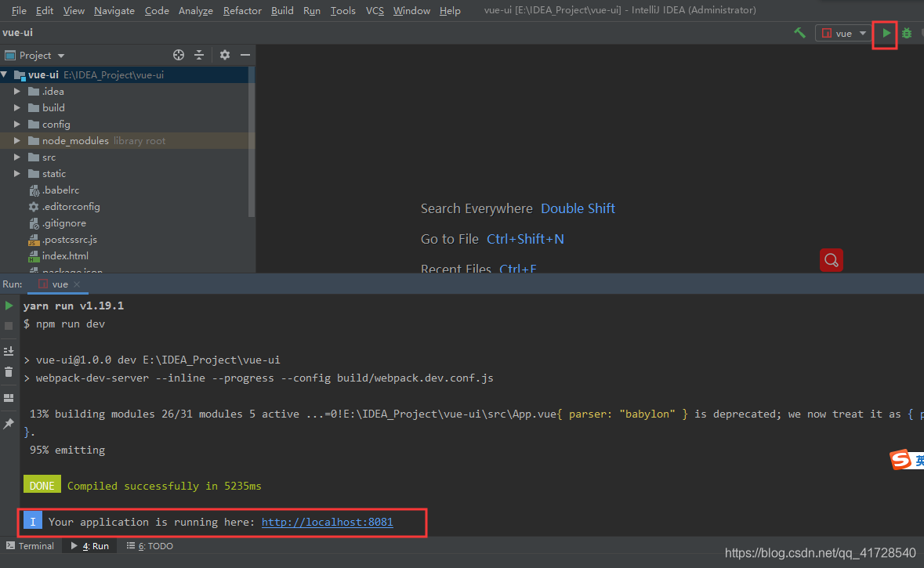Switch to the 4: Run tool window
Viewport: 924px width, 568px height.
pos(90,546)
